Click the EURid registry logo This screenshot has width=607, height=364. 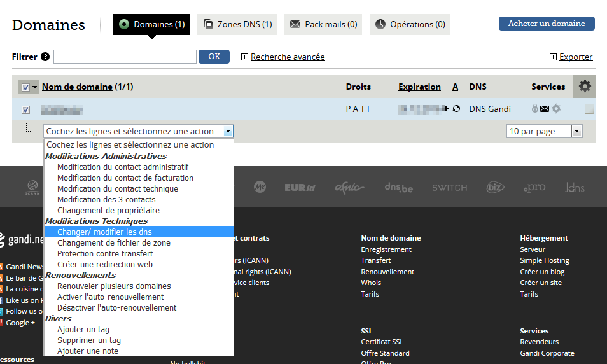pos(300,188)
